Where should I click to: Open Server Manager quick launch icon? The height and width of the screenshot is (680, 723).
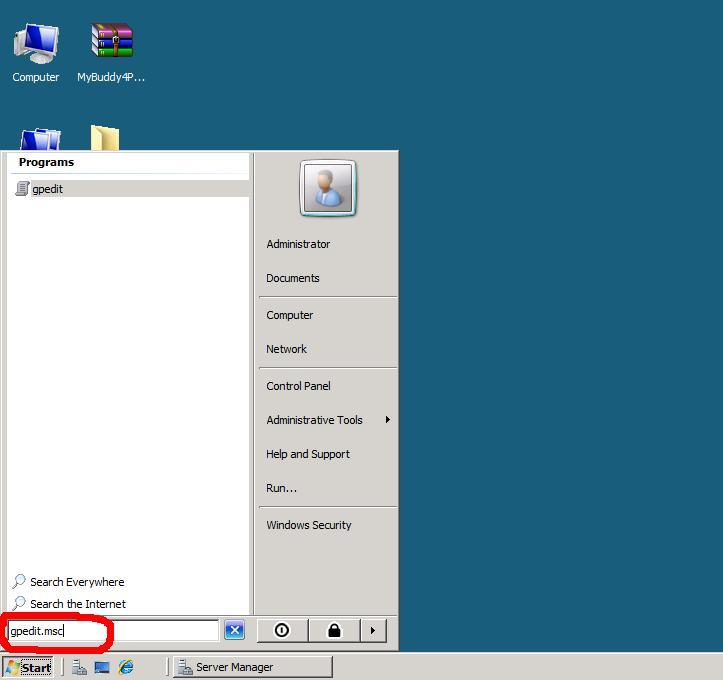(79, 667)
